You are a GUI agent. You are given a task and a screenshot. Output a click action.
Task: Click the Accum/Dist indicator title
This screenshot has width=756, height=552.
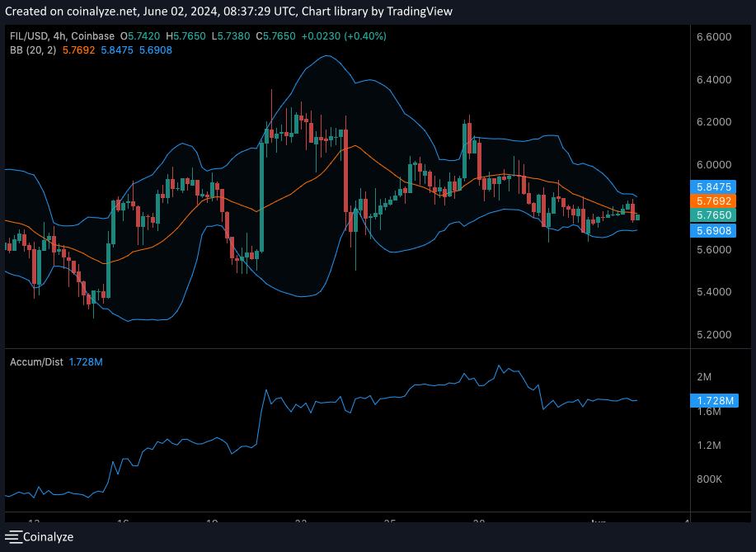tap(35, 362)
